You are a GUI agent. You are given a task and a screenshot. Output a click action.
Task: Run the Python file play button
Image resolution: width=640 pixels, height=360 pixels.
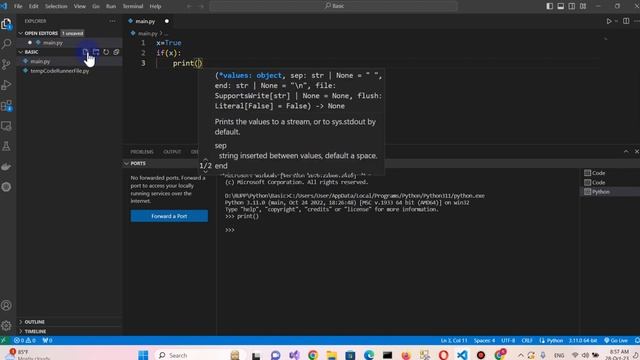[609, 21]
